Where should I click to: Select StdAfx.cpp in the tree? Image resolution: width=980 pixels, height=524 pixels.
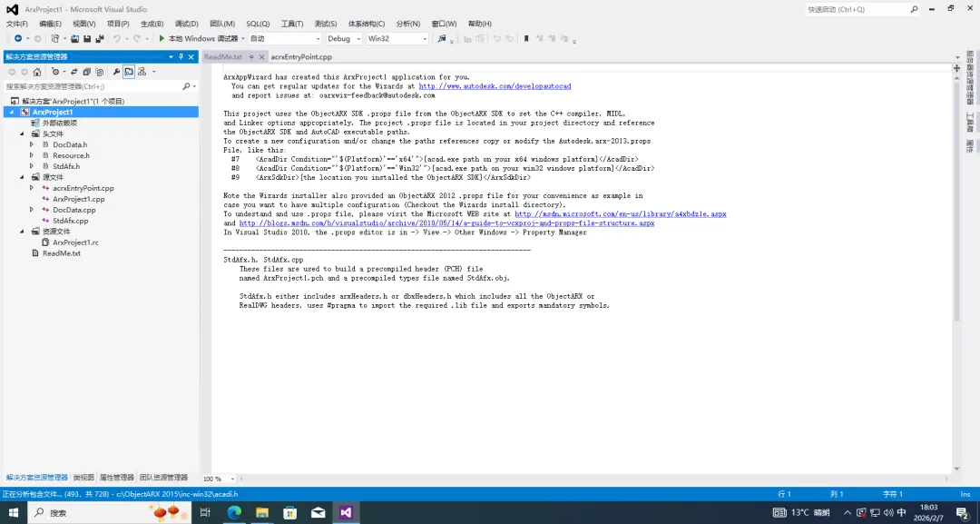tap(70, 221)
